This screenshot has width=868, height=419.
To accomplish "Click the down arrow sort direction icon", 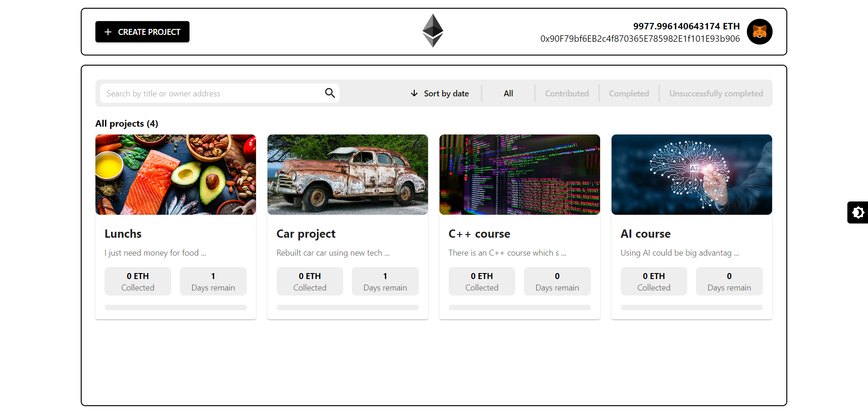I will (x=414, y=94).
